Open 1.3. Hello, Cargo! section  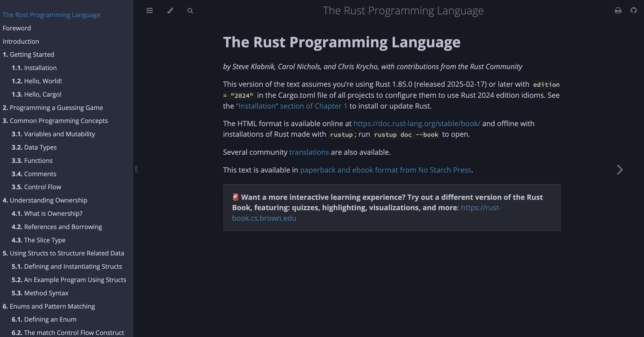point(37,94)
